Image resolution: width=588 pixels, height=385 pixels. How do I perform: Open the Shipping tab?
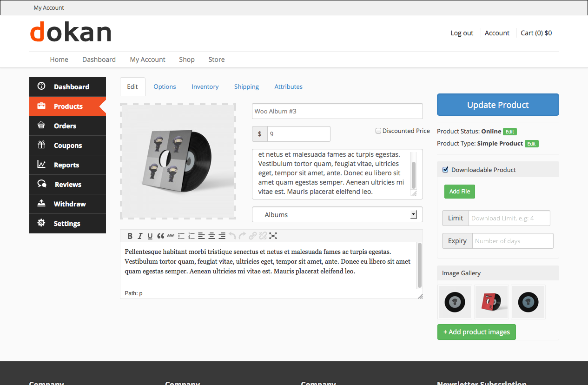pyautogui.click(x=246, y=87)
